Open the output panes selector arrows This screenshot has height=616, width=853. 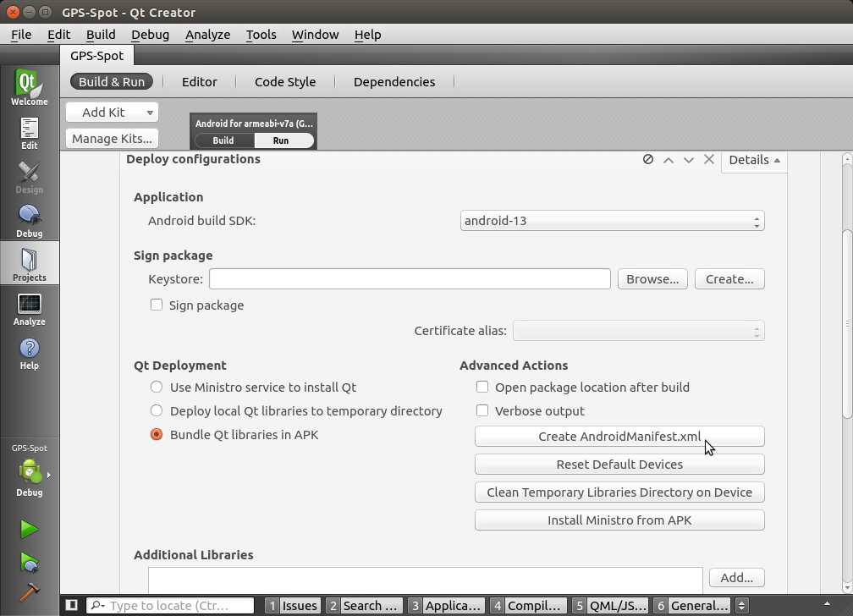click(741, 605)
